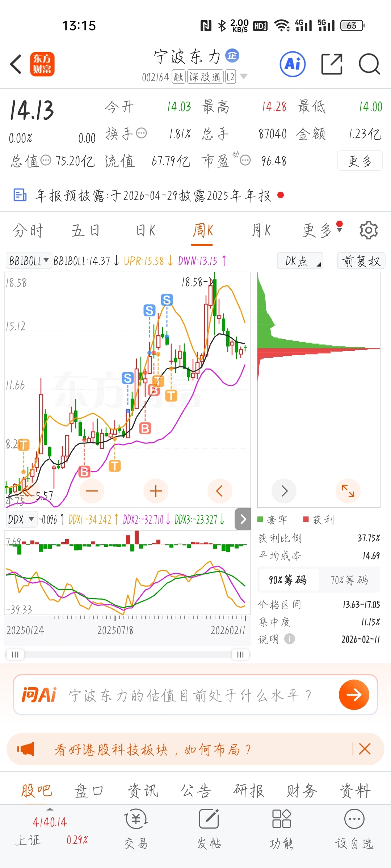Viewport: 391px width, 868px height.
Task: Open 年报预披露 notice link
Action: tap(153, 195)
